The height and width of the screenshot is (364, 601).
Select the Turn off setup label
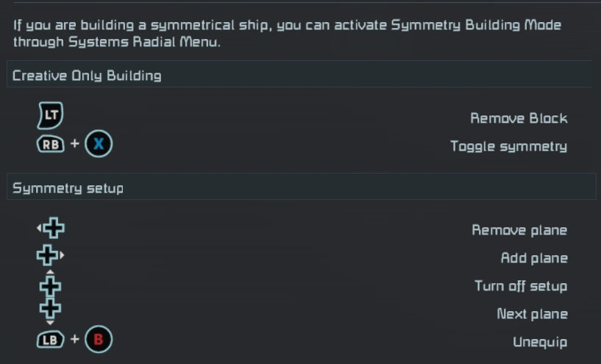(521, 286)
